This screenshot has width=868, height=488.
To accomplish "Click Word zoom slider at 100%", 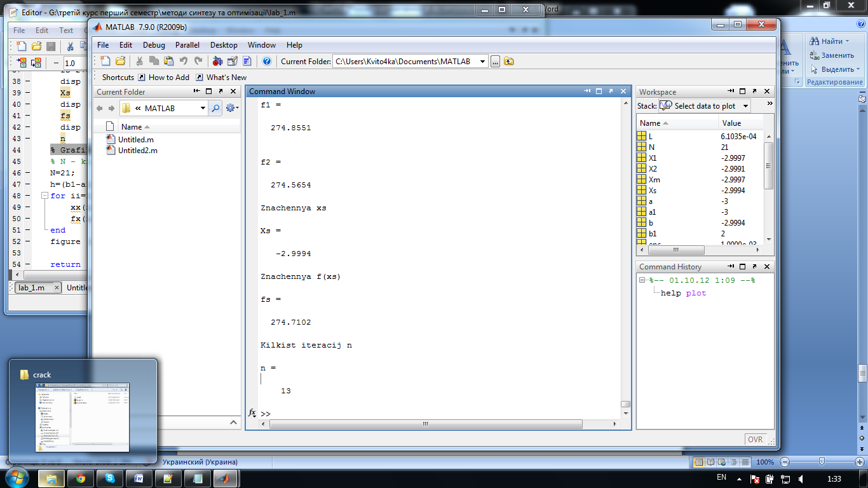I will 822,462.
